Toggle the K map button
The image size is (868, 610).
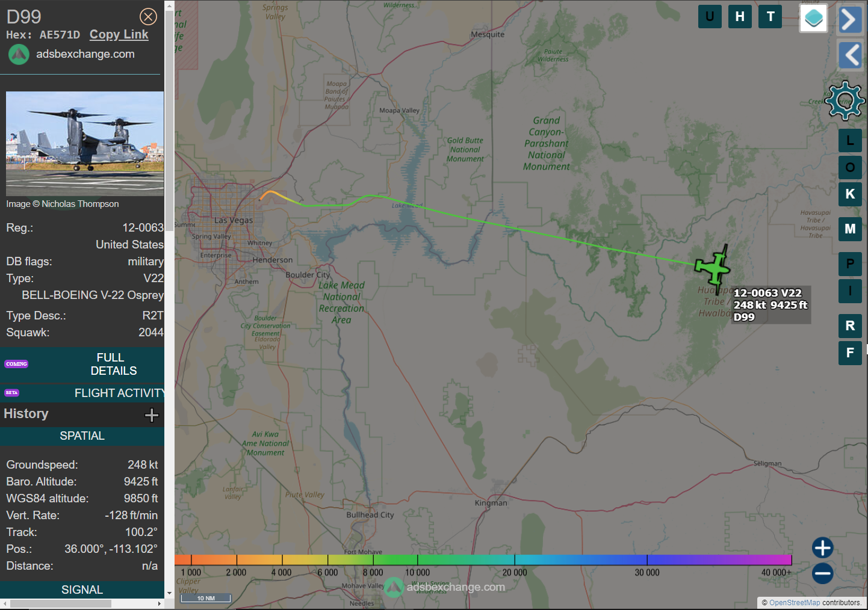coord(850,194)
